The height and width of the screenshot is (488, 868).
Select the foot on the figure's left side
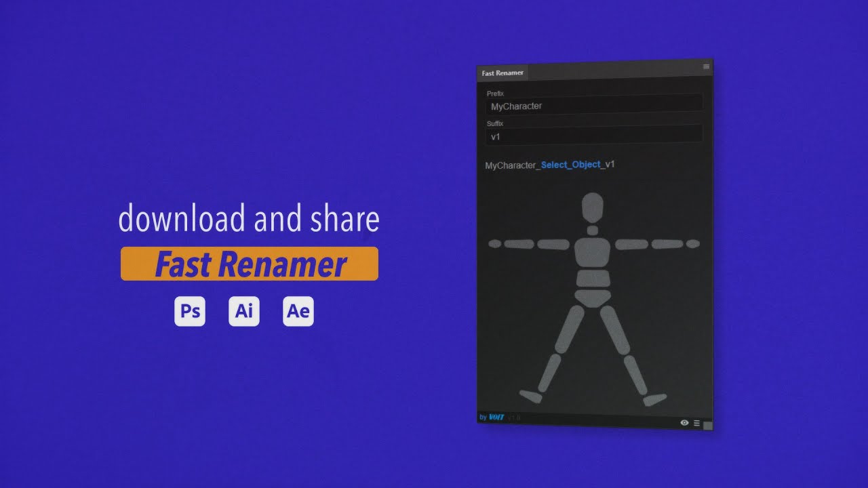pos(530,396)
